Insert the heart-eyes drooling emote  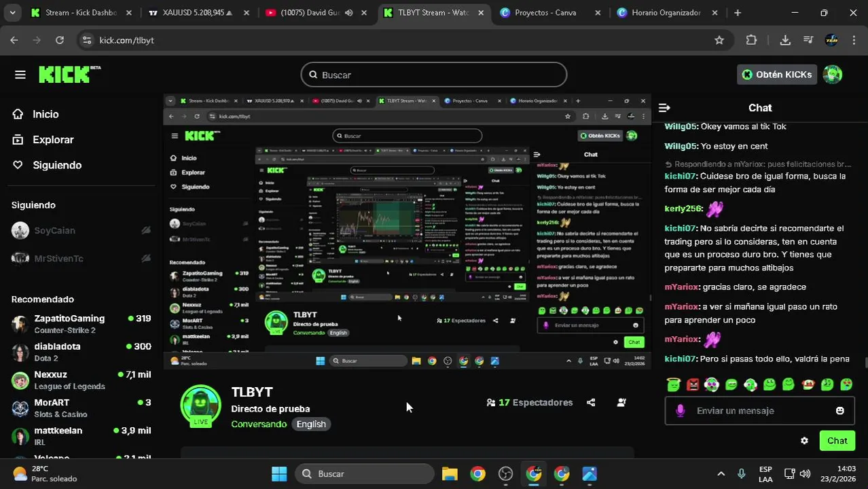(x=846, y=384)
